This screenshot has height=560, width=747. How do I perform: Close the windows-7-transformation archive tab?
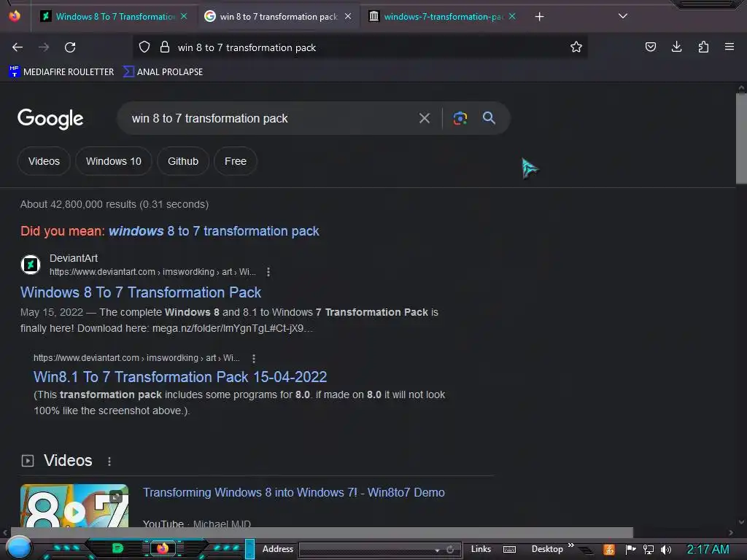512,16
